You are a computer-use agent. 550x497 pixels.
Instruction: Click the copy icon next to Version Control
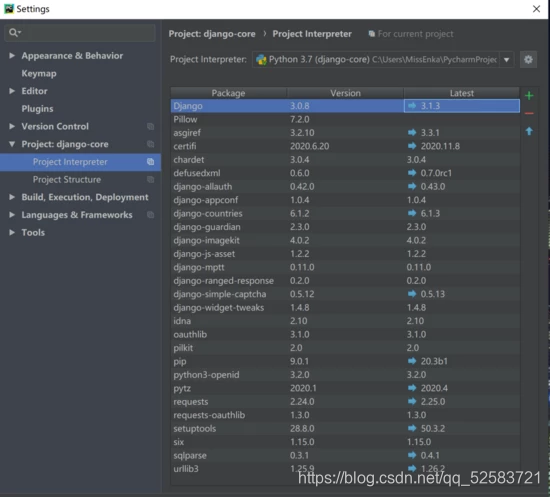pyautogui.click(x=150, y=126)
